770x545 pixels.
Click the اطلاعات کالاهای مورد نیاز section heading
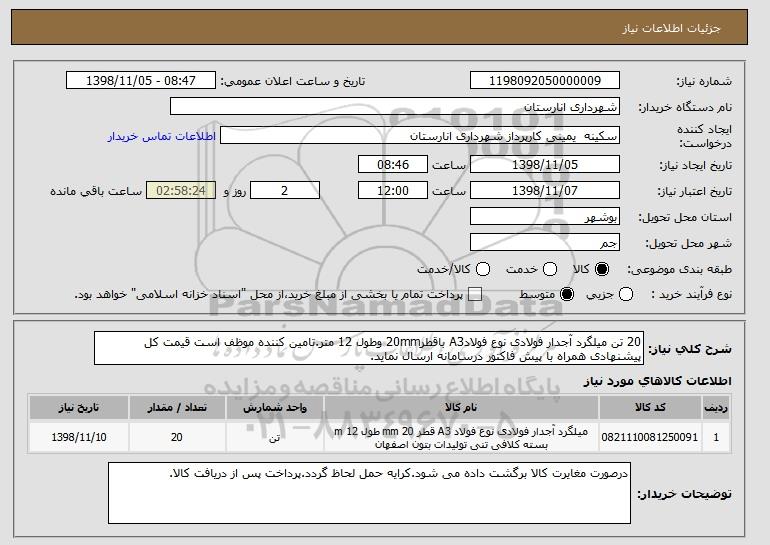pyautogui.click(x=658, y=381)
